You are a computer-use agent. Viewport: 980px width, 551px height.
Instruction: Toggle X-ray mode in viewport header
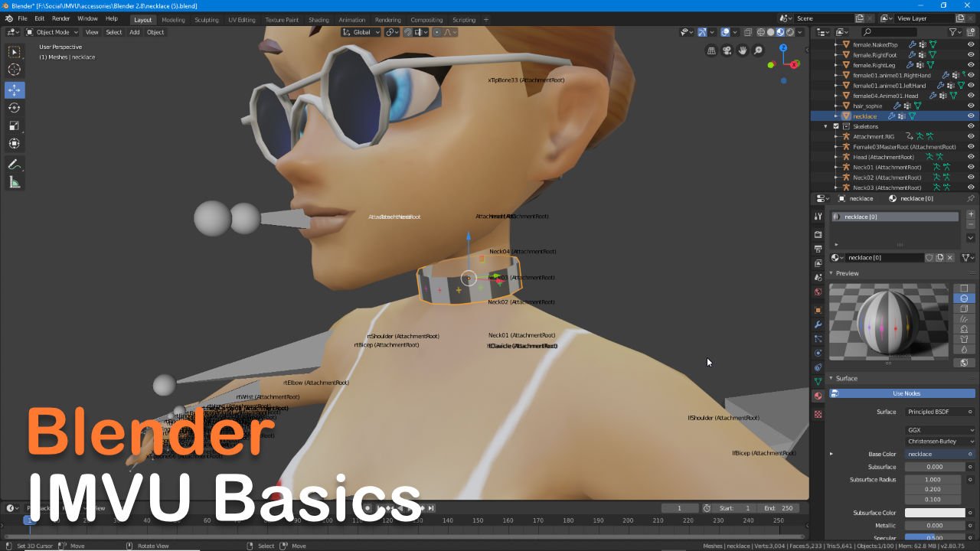[749, 32]
